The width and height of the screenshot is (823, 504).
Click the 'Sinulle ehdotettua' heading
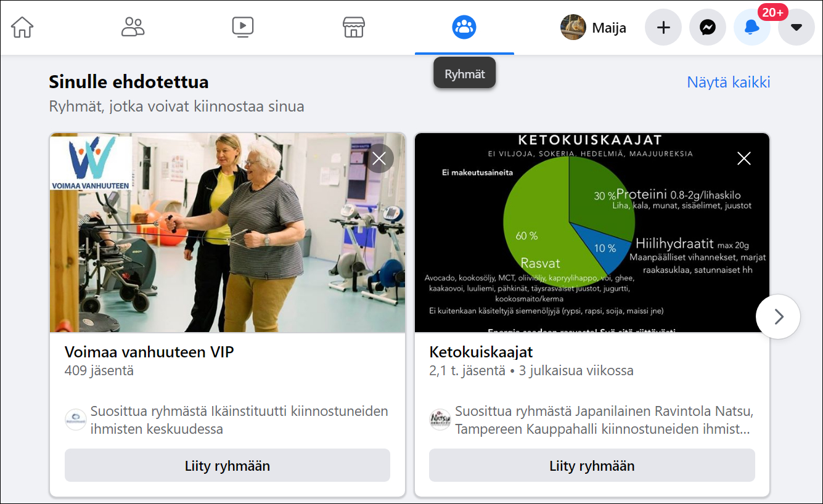tap(129, 82)
